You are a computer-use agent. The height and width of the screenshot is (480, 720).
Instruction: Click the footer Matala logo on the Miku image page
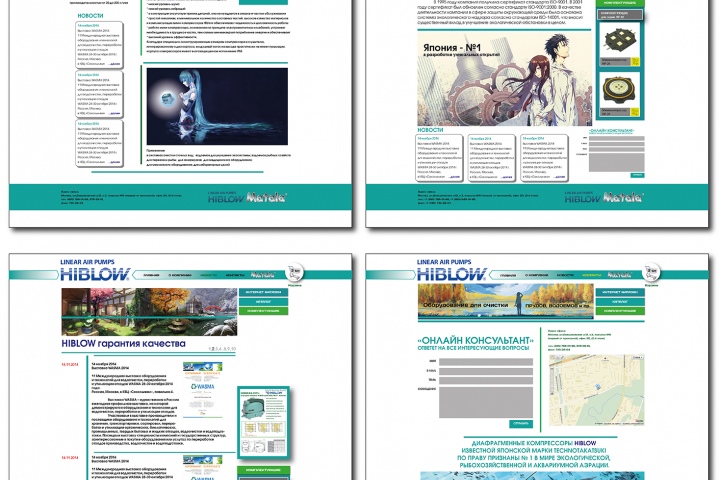pyautogui.click(x=266, y=198)
